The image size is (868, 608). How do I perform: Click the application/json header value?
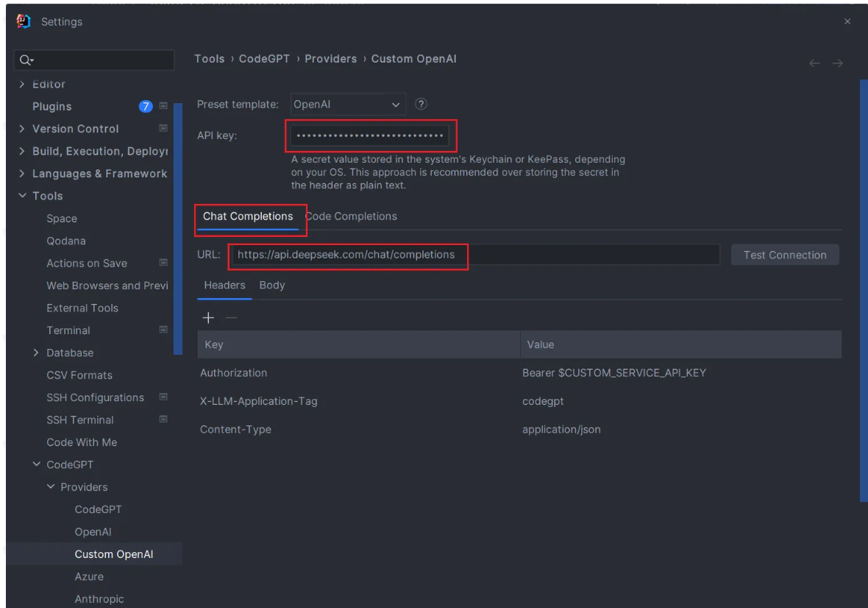(x=561, y=429)
